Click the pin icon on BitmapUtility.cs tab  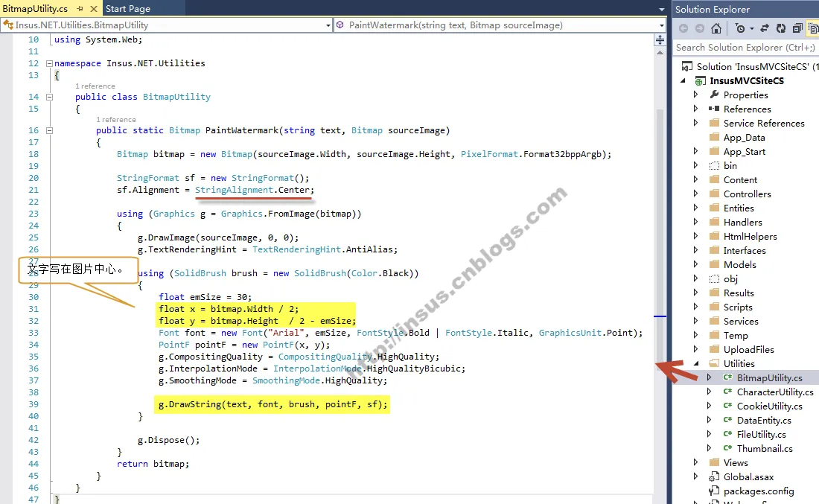tap(80, 9)
